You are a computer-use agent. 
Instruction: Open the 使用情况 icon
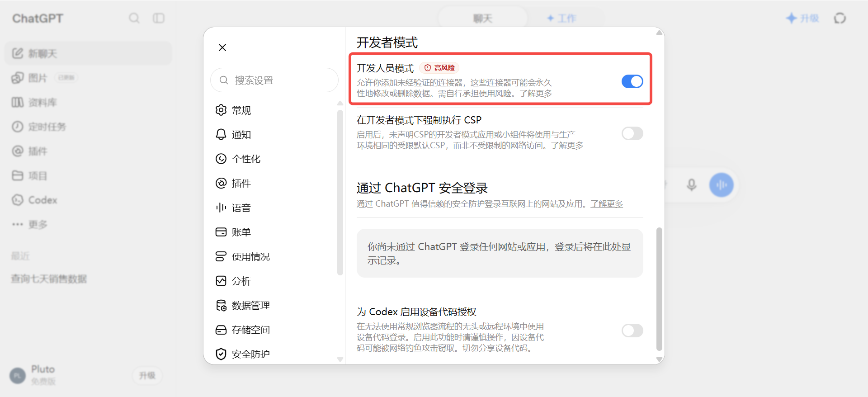pyautogui.click(x=221, y=256)
